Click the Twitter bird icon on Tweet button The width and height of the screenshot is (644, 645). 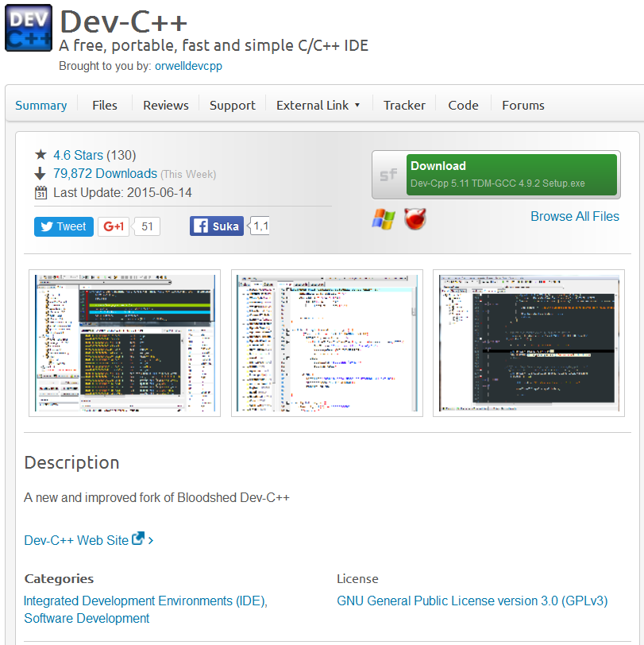46,226
